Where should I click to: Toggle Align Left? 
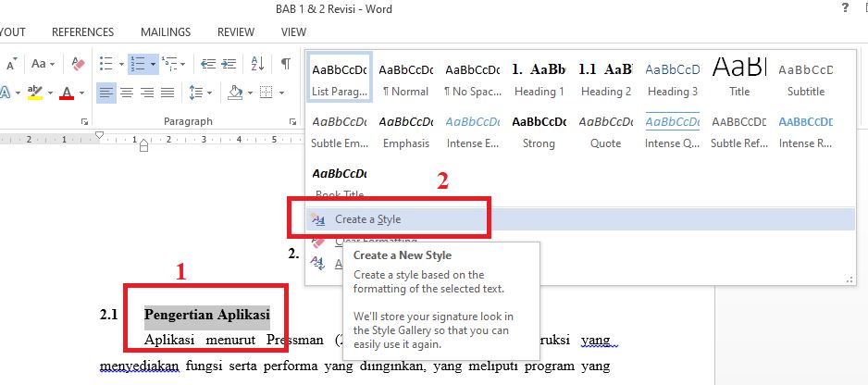106,93
